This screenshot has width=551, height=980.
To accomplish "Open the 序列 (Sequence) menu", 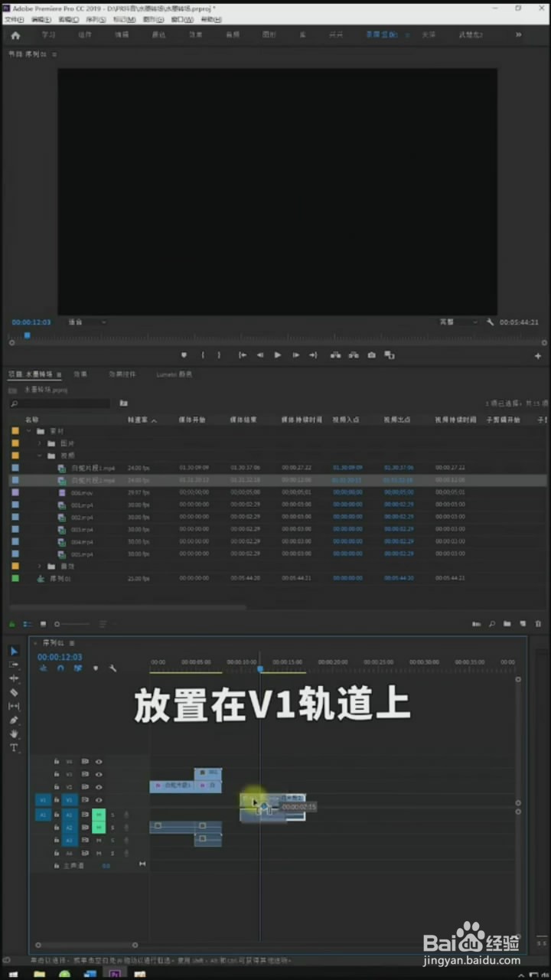I will 95,19.
